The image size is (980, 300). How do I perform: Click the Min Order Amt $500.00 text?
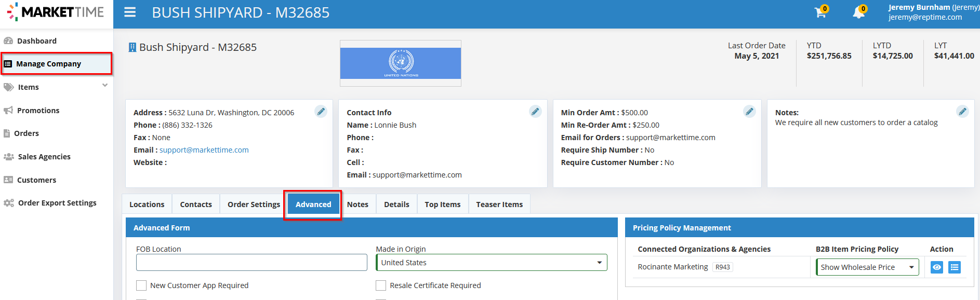pos(604,113)
